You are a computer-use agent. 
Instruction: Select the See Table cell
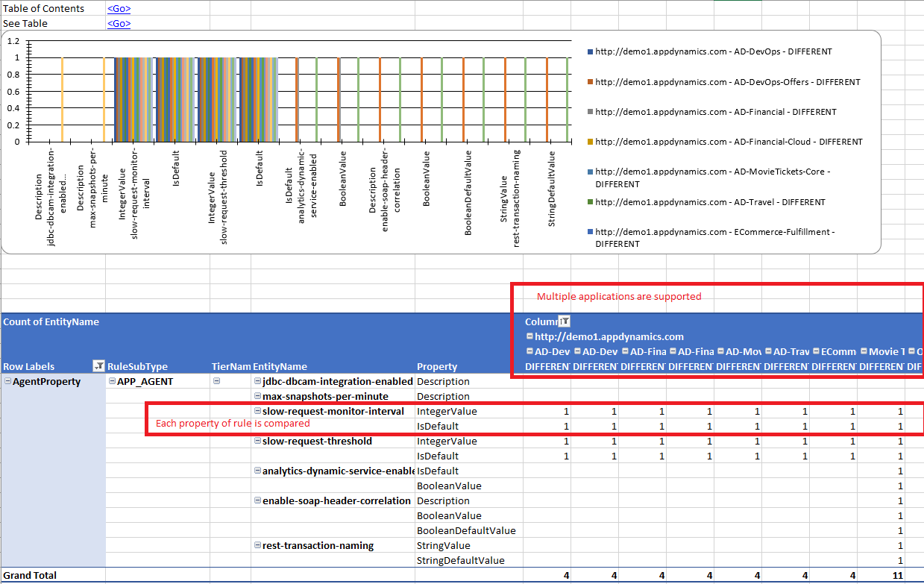coord(53,23)
